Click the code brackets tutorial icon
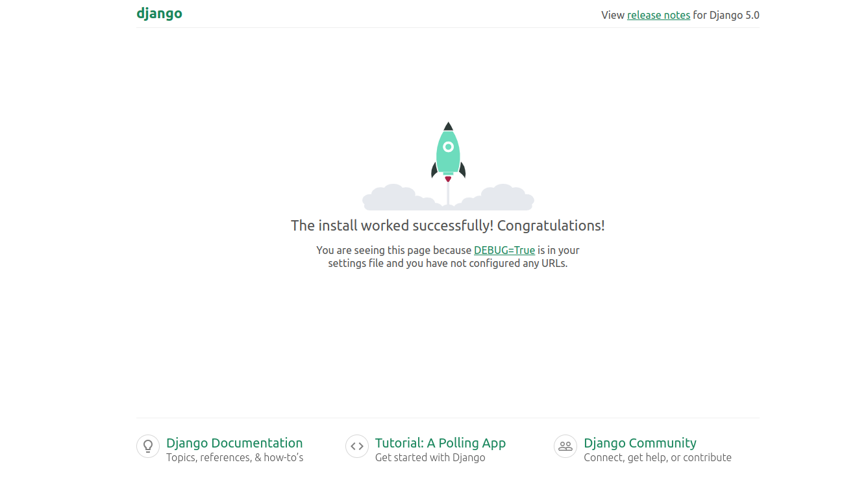 tap(357, 446)
